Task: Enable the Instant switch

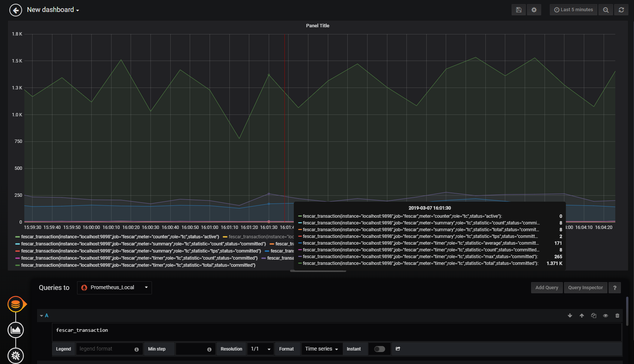Action: click(380, 349)
